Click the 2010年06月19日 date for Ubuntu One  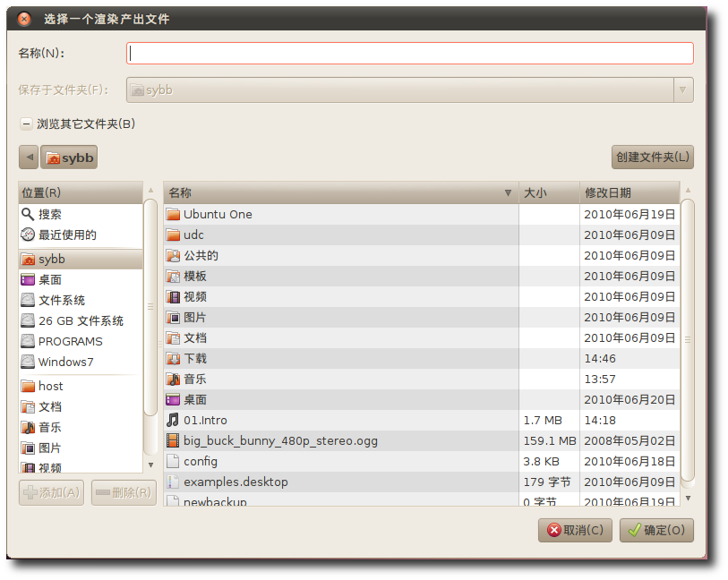(x=630, y=215)
